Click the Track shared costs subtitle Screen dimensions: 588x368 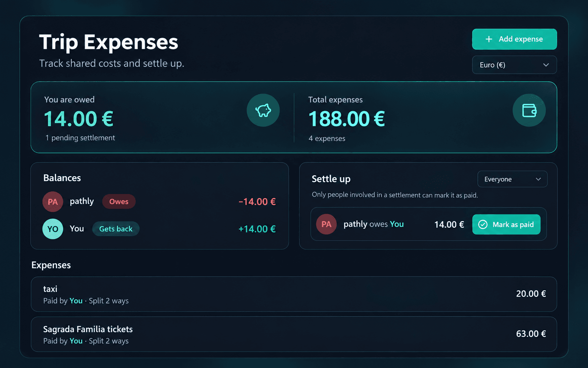[x=112, y=63]
